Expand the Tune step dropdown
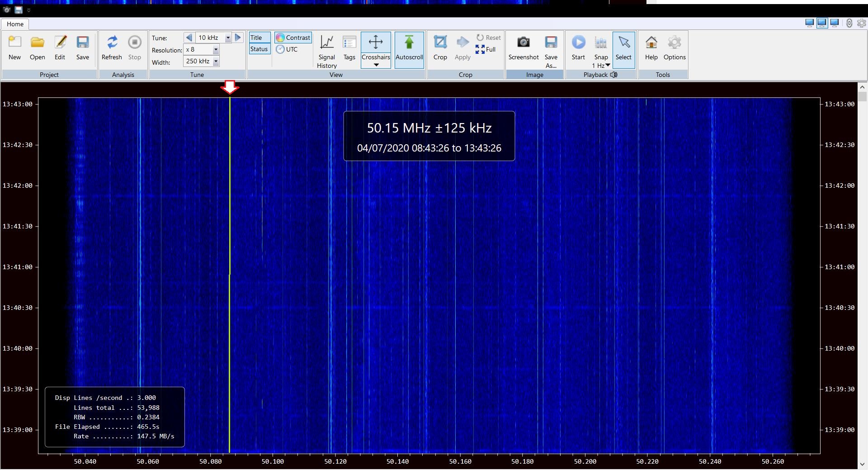 tap(228, 38)
